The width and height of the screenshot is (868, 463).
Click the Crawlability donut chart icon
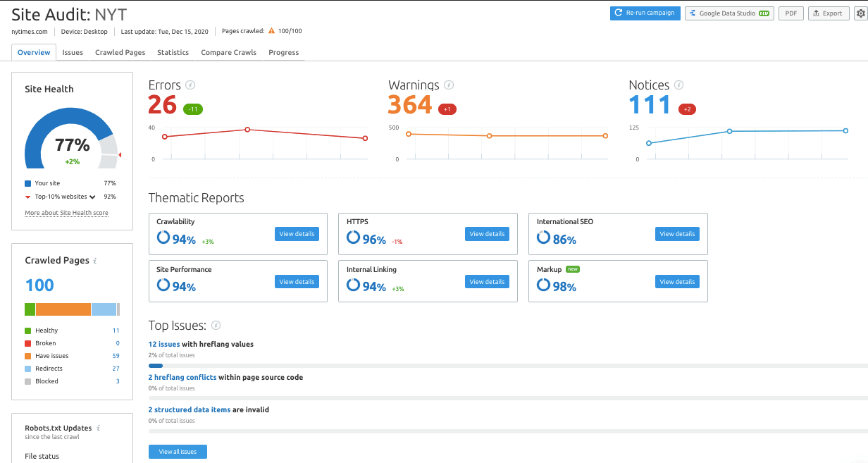pyautogui.click(x=163, y=238)
